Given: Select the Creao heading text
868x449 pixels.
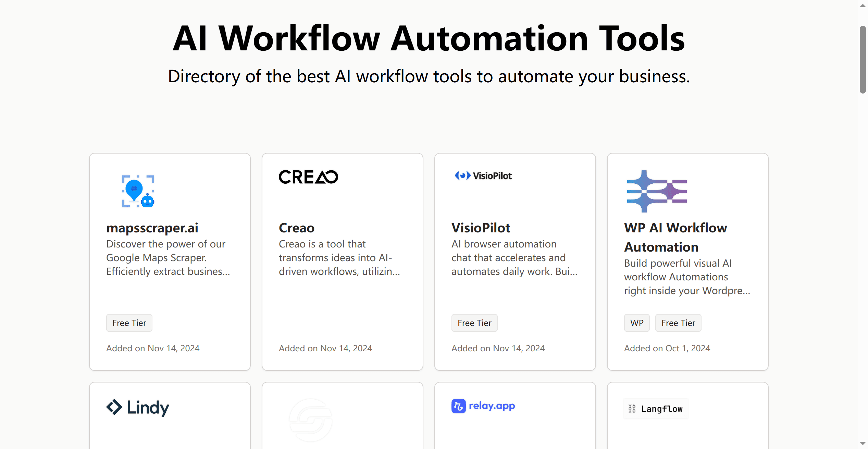Looking at the screenshot, I should [x=296, y=228].
